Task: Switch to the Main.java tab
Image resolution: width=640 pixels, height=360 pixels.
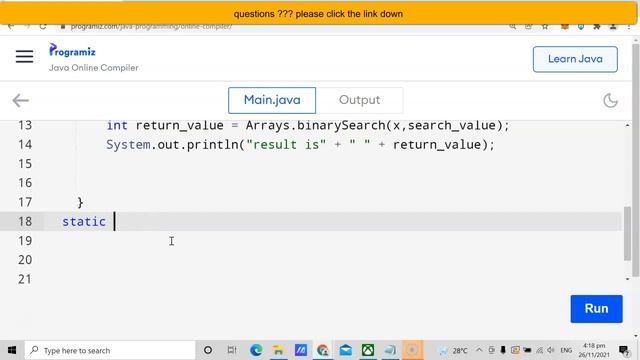Action: click(x=272, y=100)
